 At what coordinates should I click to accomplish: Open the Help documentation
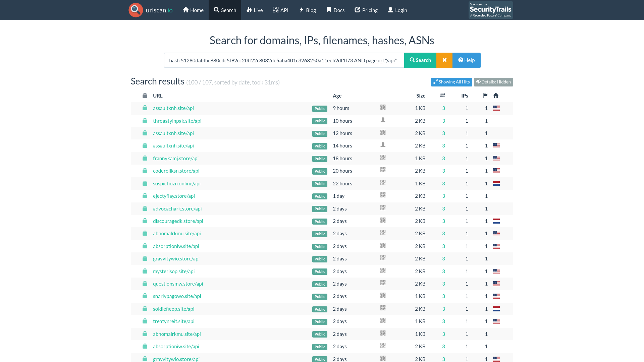[466, 60]
